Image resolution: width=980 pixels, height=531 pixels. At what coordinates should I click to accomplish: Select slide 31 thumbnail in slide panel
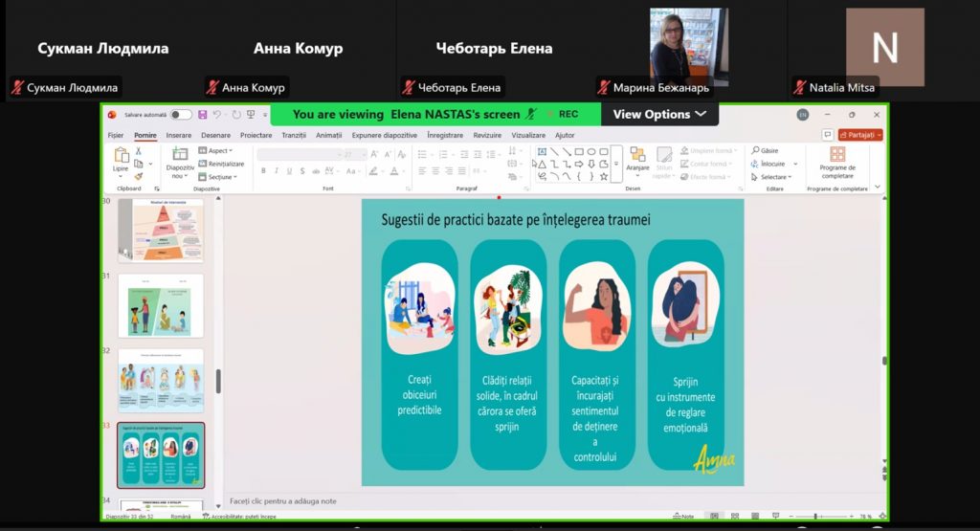tap(161, 305)
